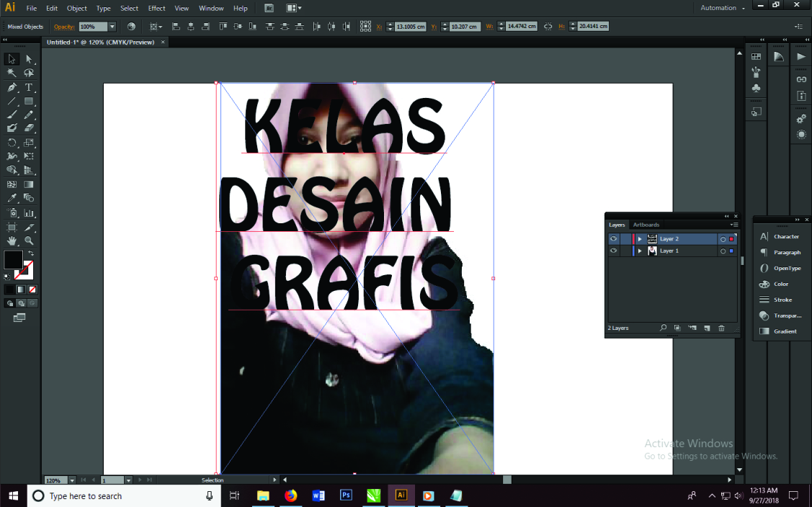Open the Opacity dropdown arrow
The image size is (812, 507).
(112, 27)
